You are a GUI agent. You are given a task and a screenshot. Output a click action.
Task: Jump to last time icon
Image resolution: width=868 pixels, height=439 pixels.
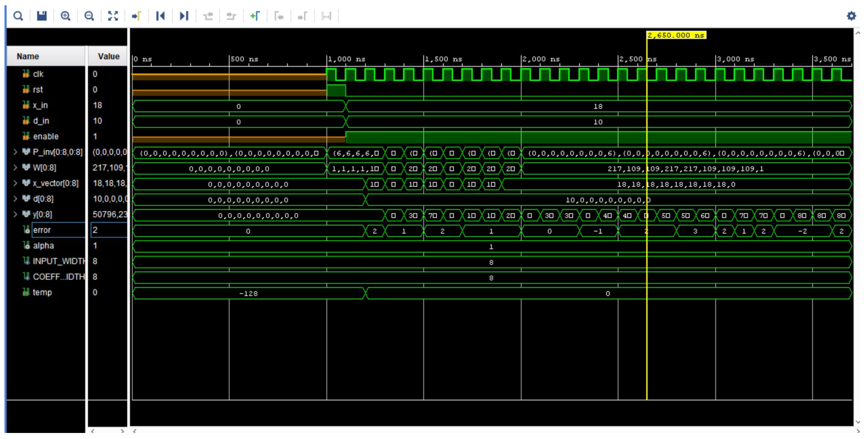[x=184, y=16]
